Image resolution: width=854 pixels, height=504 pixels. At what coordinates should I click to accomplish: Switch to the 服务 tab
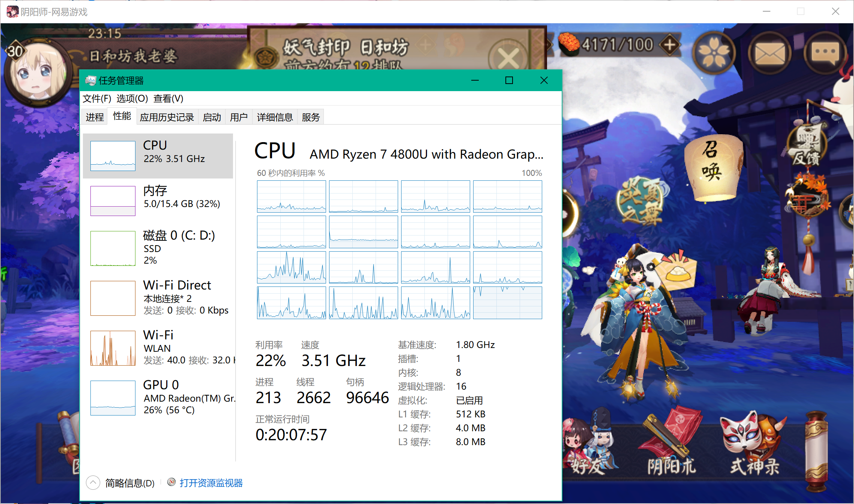[311, 117]
